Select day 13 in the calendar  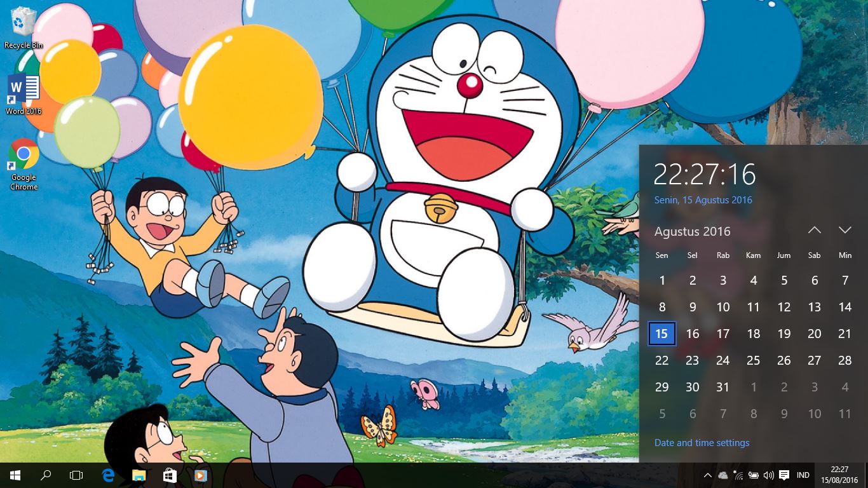(815, 307)
